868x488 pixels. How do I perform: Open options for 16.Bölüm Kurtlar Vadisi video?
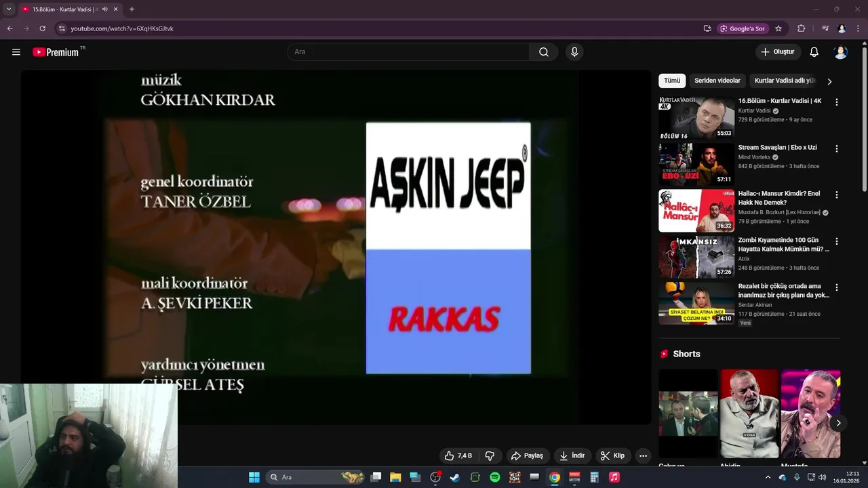[x=836, y=102]
